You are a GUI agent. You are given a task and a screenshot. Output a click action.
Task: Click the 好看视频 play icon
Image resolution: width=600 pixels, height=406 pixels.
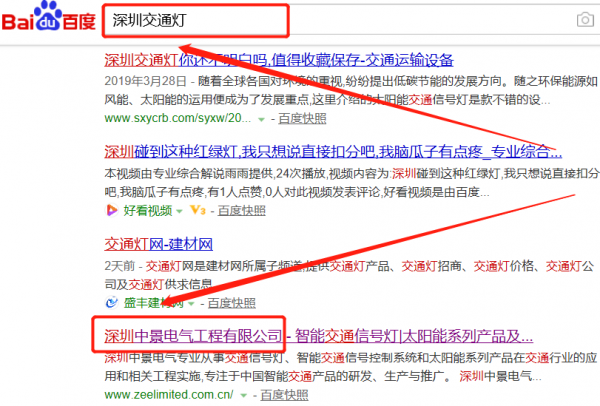click(x=111, y=211)
